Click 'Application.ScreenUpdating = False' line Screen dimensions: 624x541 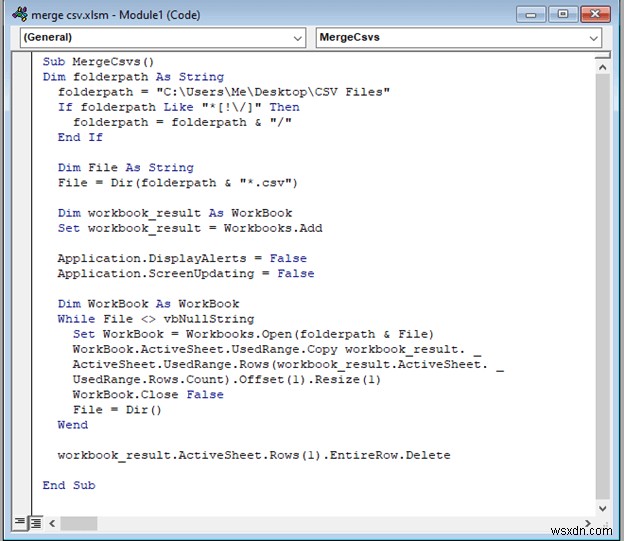186,273
